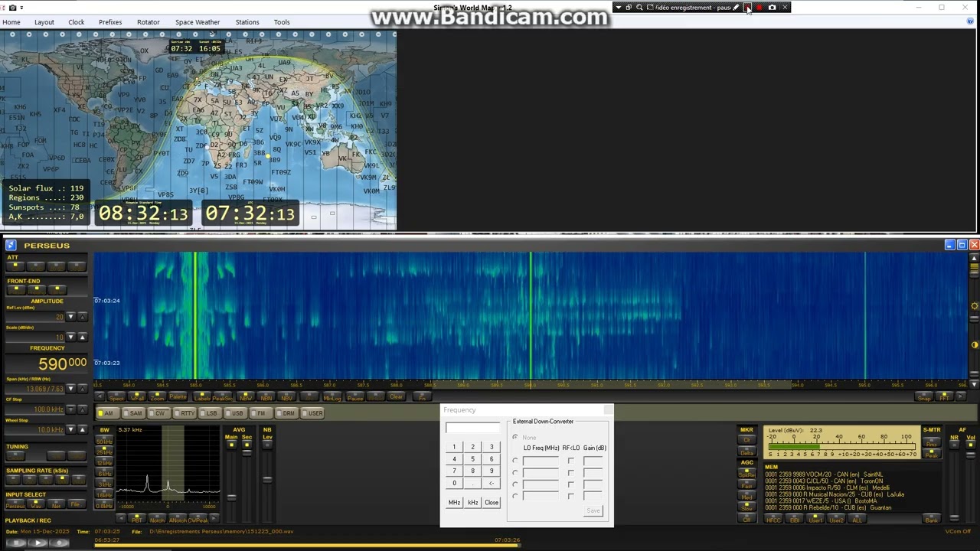Decrease Span with down arrow
Viewport: 980px width, 551px height.
[70, 389]
